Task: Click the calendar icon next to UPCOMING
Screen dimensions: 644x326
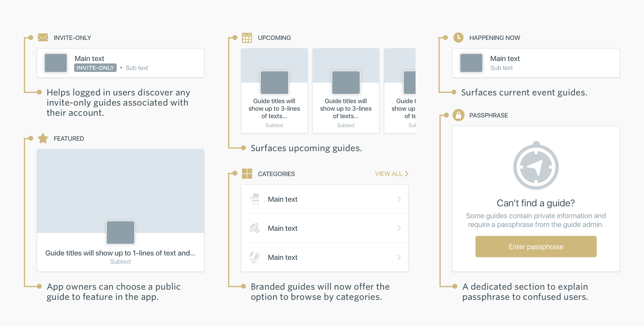Action: click(x=247, y=38)
